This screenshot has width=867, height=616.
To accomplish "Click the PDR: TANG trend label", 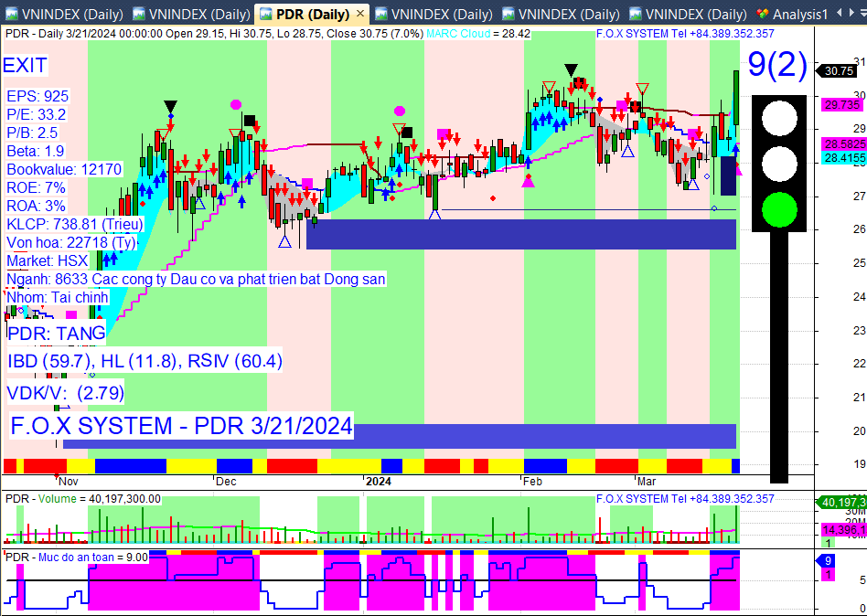I will pos(57,334).
